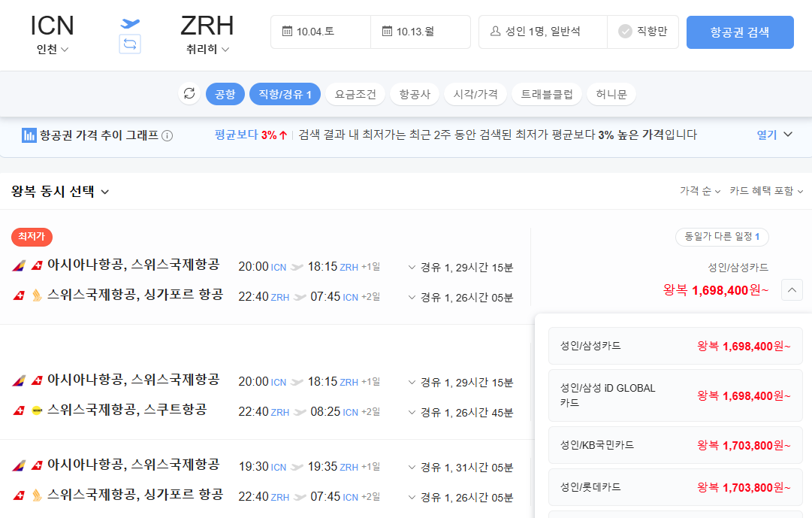Image resolution: width=812 pixels, height=518 pixels.
Task: Open 인천 departure airport dropdown
Action: tap(53, 50)
